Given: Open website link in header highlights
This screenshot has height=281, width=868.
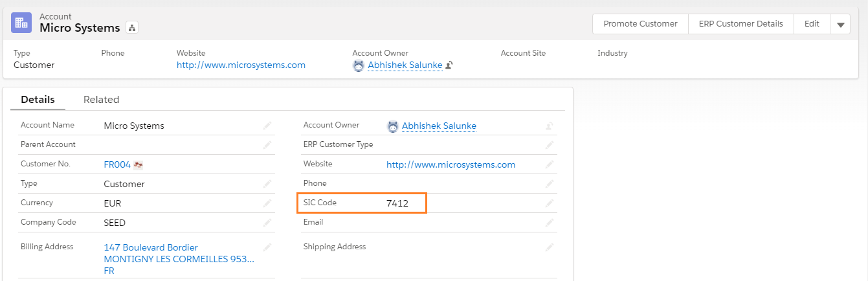Looking at the screenshot, I should click(241, 65).
